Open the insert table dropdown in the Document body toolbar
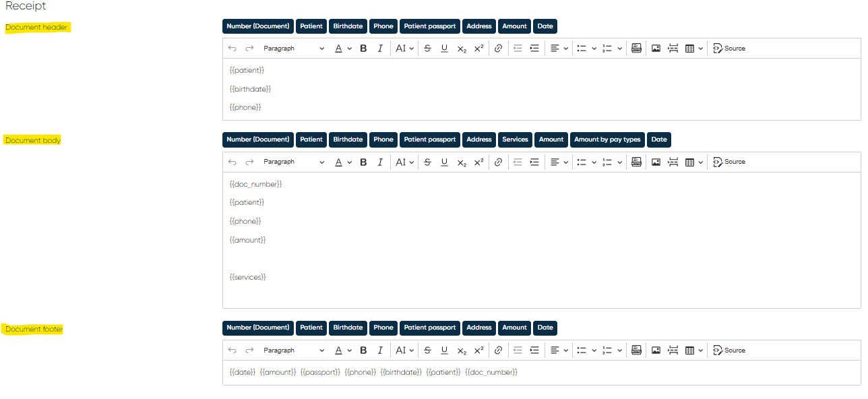 (693, 162)
